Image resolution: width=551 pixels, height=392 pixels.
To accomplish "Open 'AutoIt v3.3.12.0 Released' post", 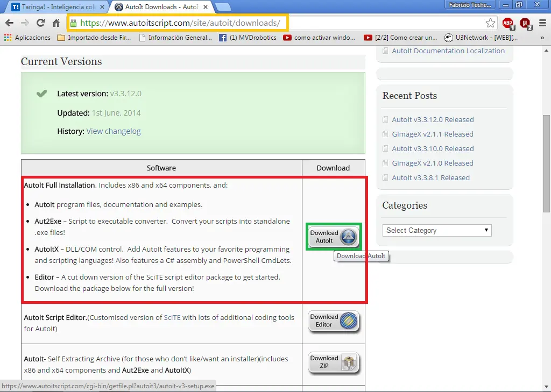I will 433,120.
